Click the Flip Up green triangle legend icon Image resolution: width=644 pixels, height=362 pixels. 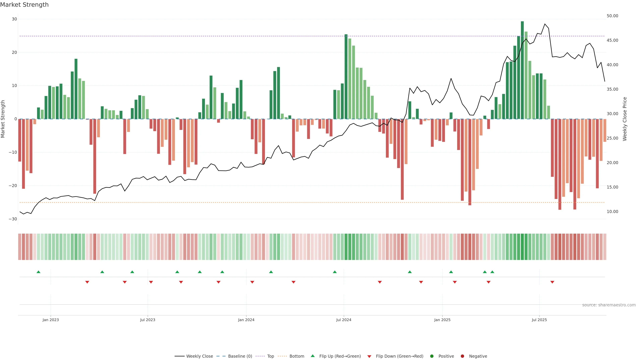[312, 356]
